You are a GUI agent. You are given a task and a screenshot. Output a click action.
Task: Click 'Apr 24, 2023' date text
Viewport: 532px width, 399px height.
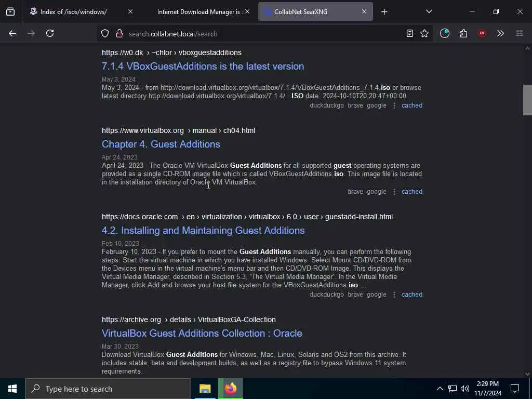pos(119,157)
